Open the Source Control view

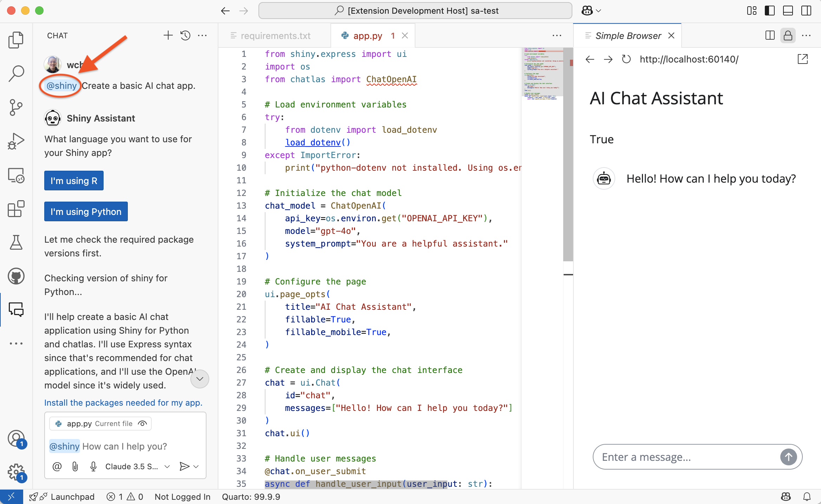tap(16, 107)
